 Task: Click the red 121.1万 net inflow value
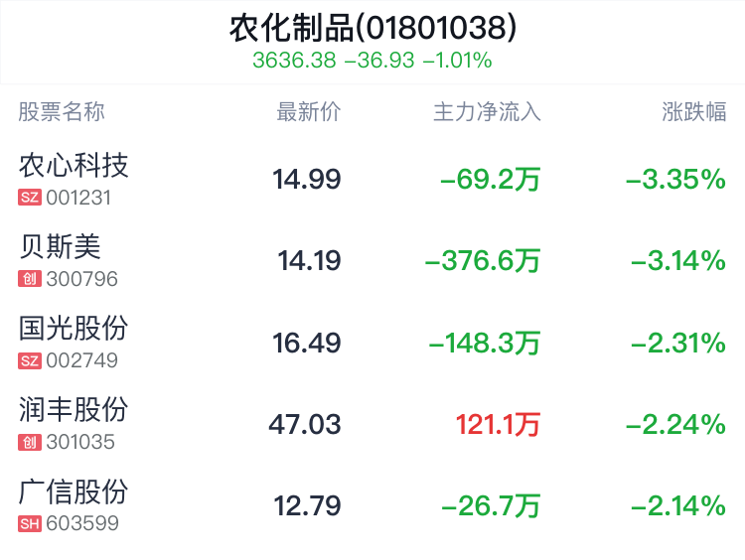click(498, 424)
